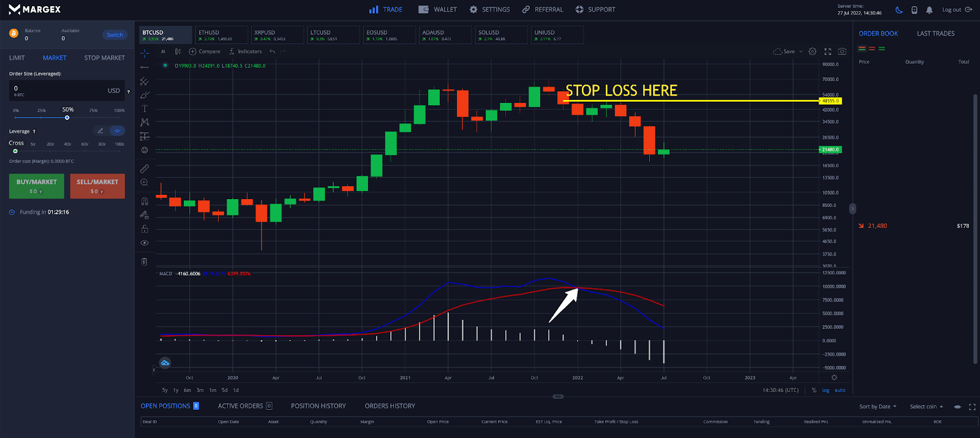Select the text annotation tool
Image resolution: width=980 pixels, height=438 pixels.
pyautogui.click(x=145, y=108)
